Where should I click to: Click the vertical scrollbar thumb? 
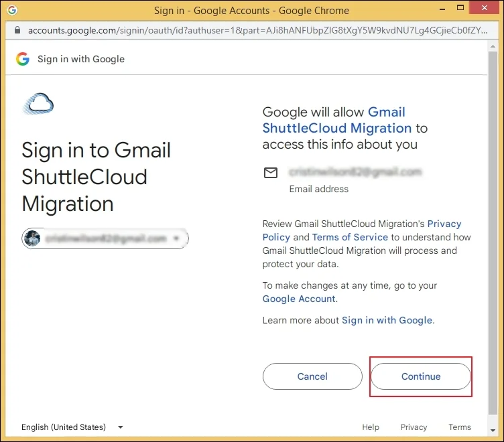click(x=493, y=233)
